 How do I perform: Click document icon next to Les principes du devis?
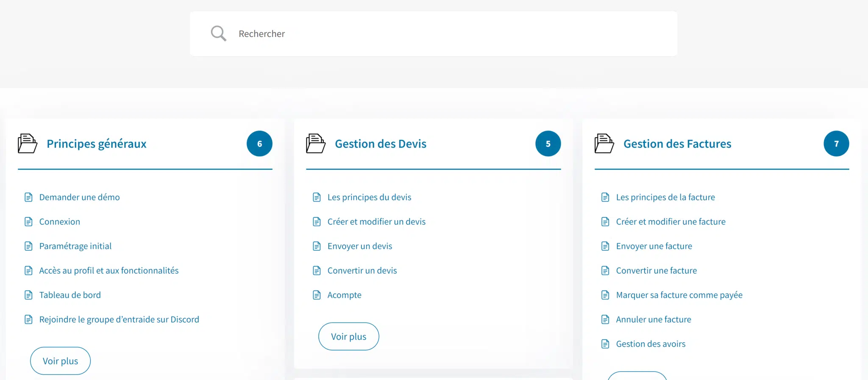317,197
